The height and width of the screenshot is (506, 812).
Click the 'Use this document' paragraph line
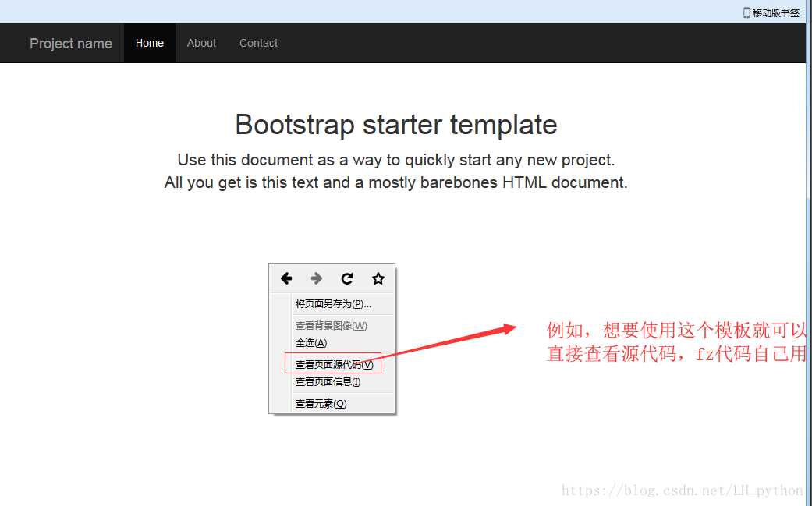pos(396,160)
